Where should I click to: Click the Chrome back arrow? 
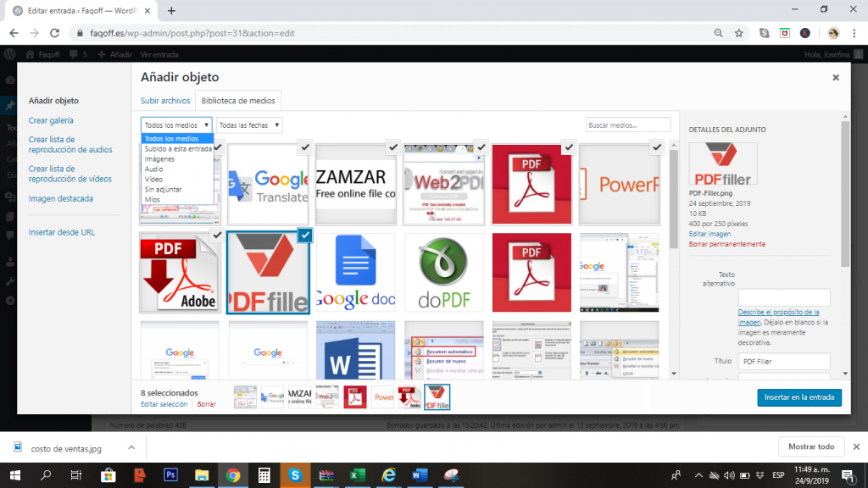[x=14, y=33]
